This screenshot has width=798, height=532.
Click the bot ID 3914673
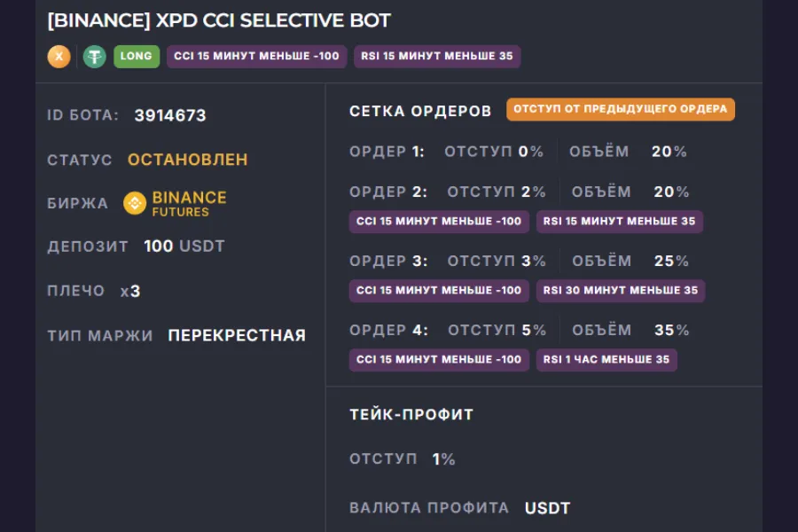(x=170, y=115)
